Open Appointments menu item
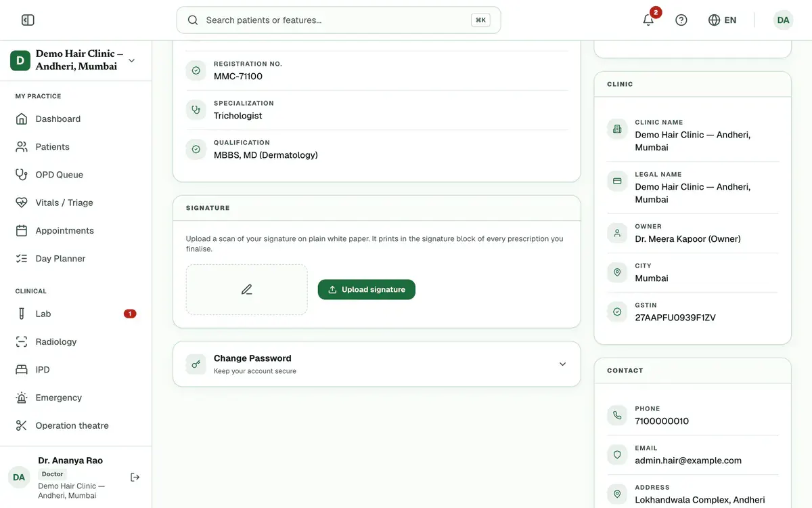Viewport: 812px width, 508px height. tap(76, 230)
